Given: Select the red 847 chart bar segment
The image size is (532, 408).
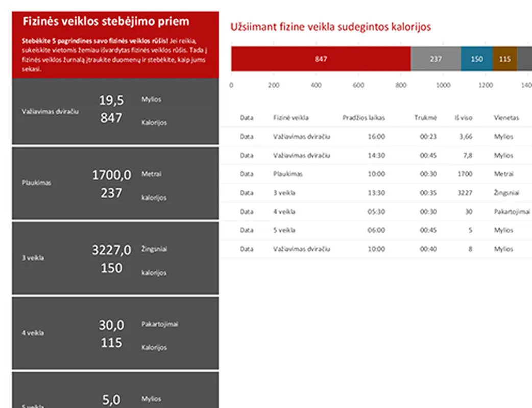Looking at the screenshot, I should pyautogui.click(x=321, y=59).
